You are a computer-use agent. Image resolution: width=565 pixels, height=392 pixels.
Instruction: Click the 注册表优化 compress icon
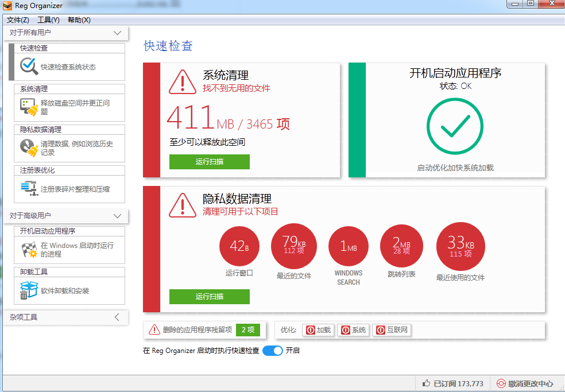tap(29, 188)
